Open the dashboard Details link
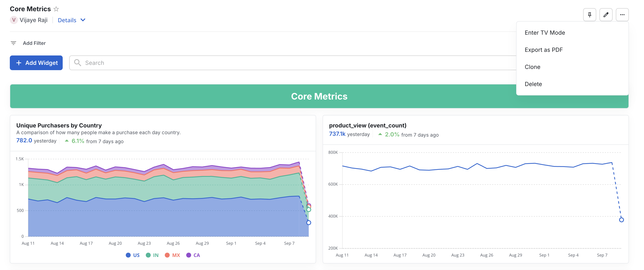The image size is (644, 270). pos(67,20)
